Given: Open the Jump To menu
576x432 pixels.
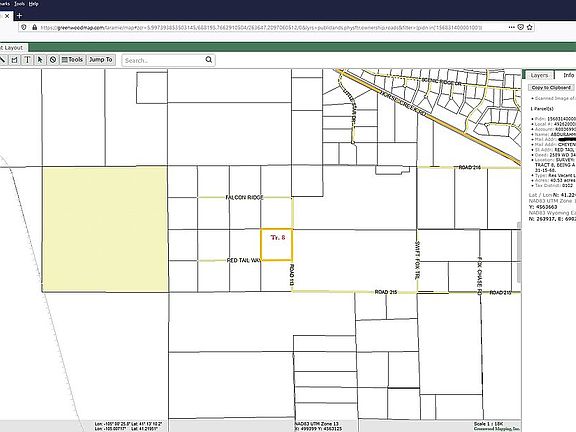Looking at the screenshot, I should click(x=101, y=60).
